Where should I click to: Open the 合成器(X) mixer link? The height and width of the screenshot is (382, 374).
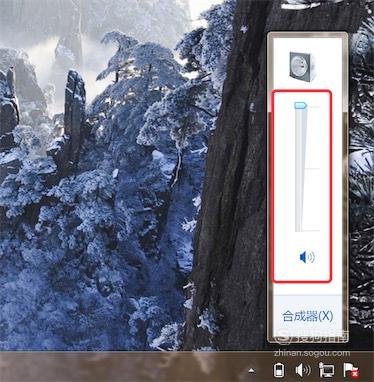[x=308, y=316]
